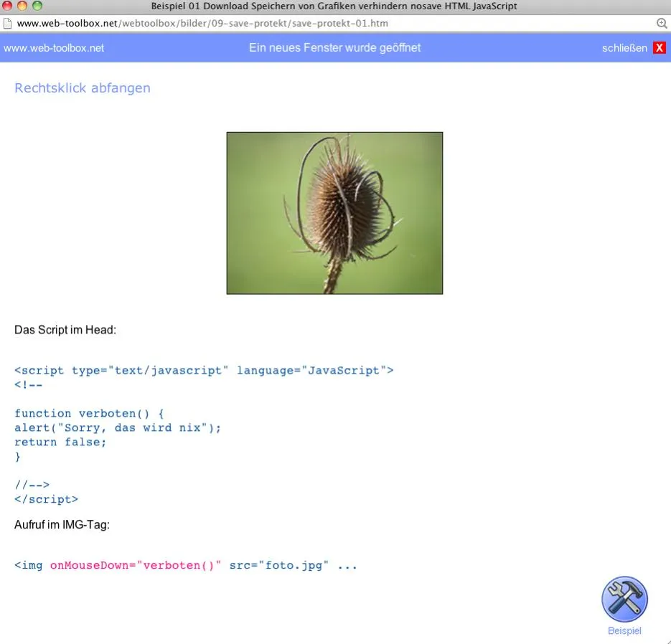671x644 pixels.
Task: Click the script type="text/javascript" code line
Action: [x=204, y=370]
